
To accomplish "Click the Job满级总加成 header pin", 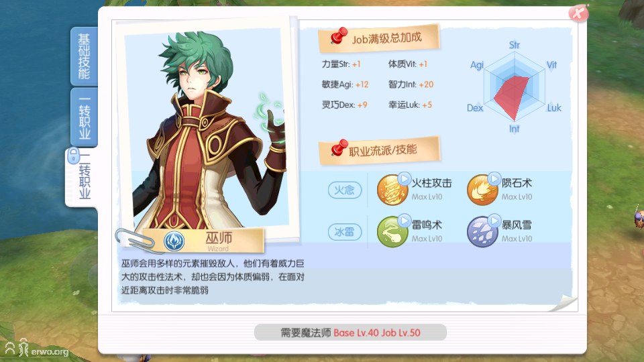I will (x=339, y=36).
